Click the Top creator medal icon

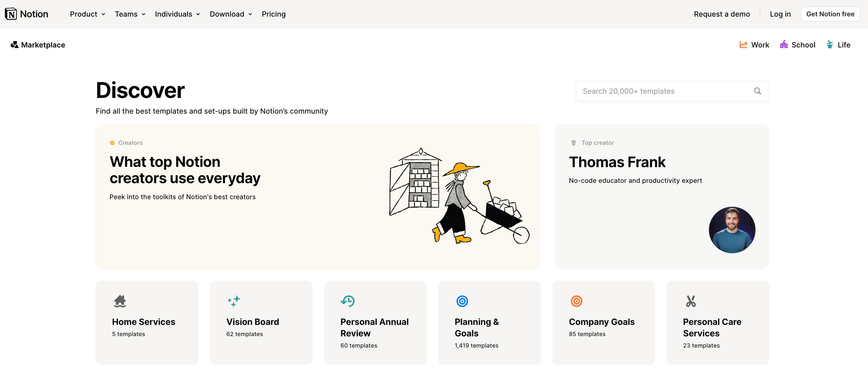coord(573,143)
